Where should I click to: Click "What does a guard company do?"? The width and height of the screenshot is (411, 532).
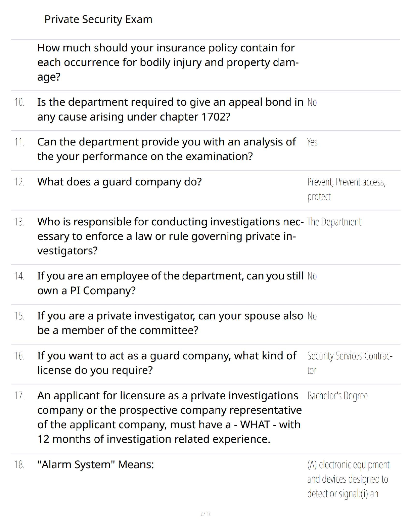pos(120,182)
